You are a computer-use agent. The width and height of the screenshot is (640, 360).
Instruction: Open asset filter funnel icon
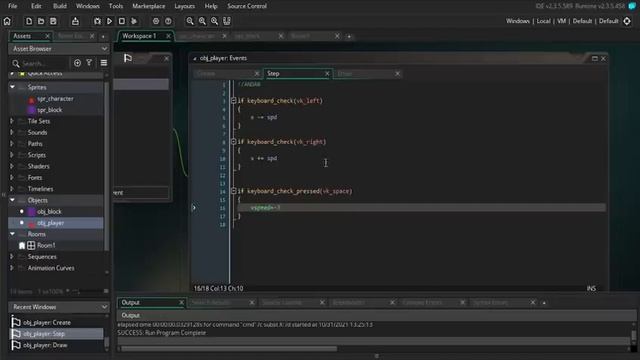point(89,63)
